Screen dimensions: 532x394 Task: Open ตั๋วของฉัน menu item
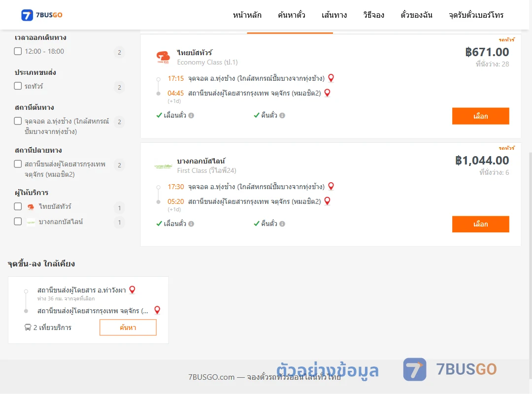click(x=416, y=15)
